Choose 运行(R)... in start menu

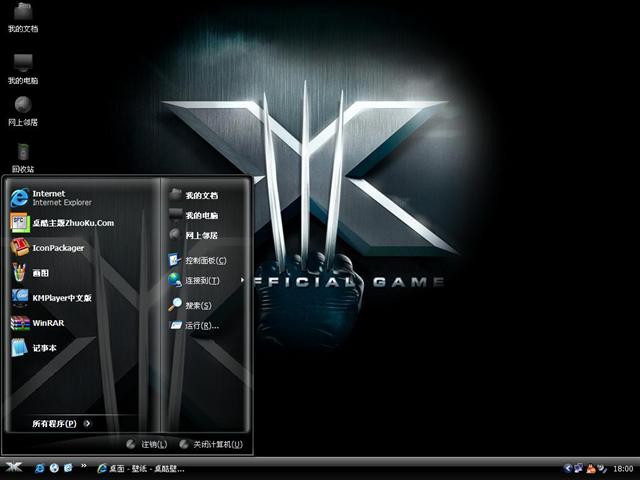coord(200,325)
